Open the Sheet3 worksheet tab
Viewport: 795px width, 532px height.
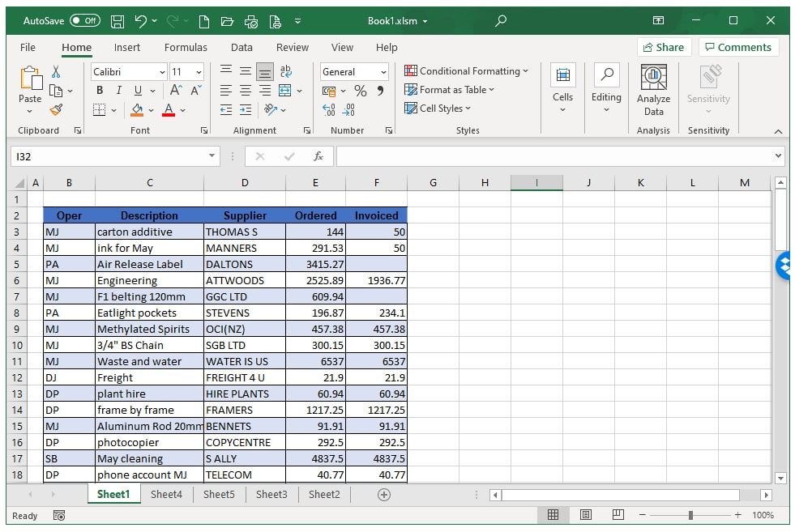click(x=271, y=494)
